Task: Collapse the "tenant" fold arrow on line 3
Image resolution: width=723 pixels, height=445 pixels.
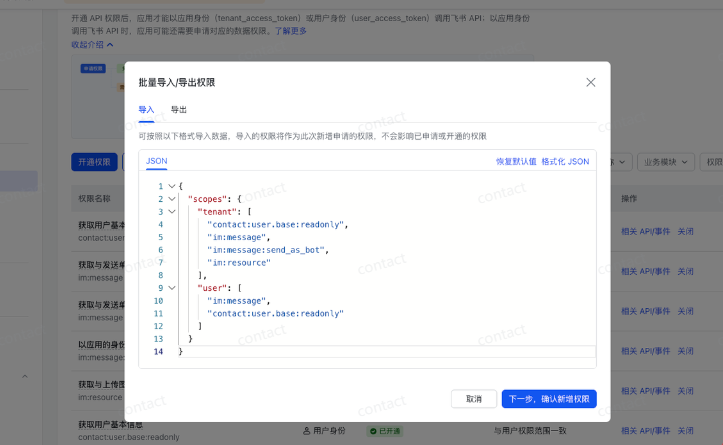Action: tap(172, 212)
